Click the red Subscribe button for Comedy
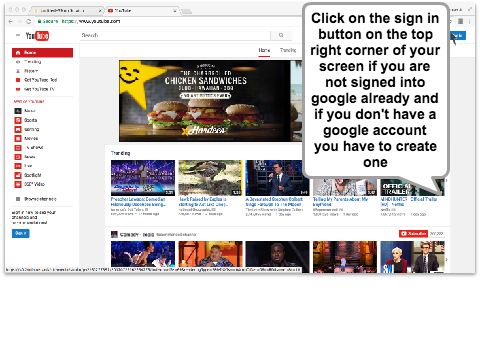 pos(413,234)
